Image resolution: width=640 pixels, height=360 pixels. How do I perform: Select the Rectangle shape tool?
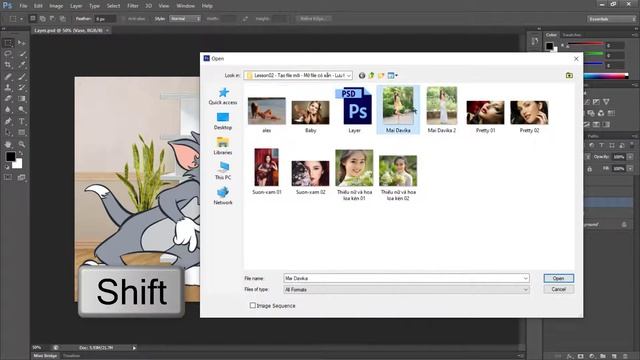22,133
